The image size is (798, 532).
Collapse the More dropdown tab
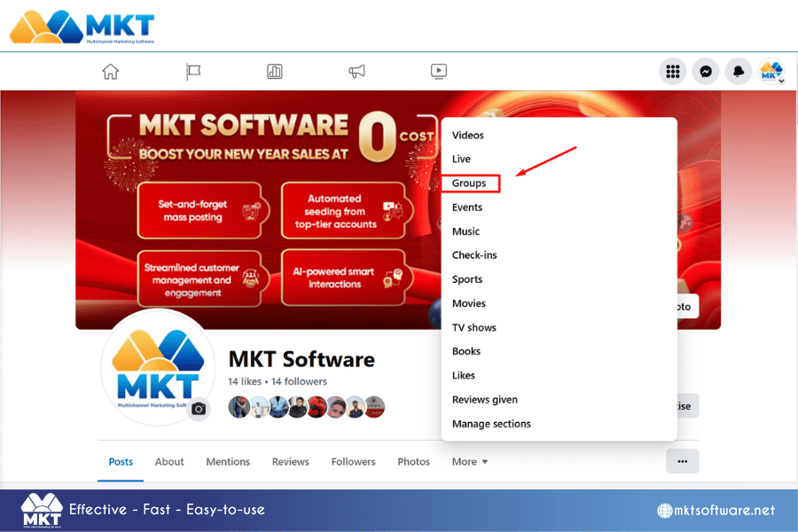tap(470, 462)
